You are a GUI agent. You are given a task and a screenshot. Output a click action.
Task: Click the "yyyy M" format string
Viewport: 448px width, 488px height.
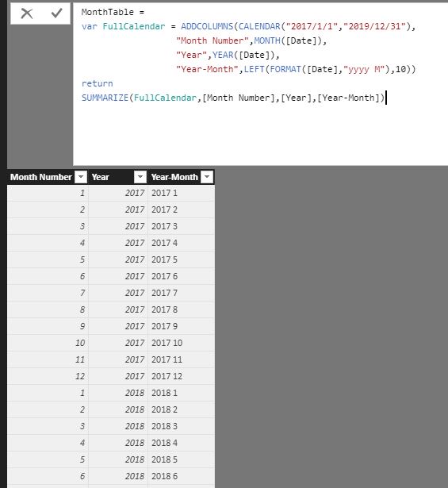364,69
